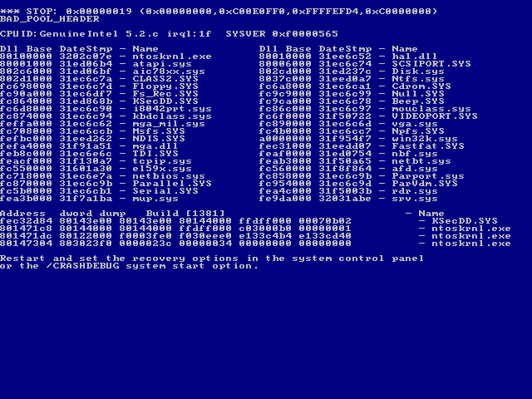Click the hal.dll driver name
The width and height of the screenshot is (532, 399).
(x=414, y=57)
